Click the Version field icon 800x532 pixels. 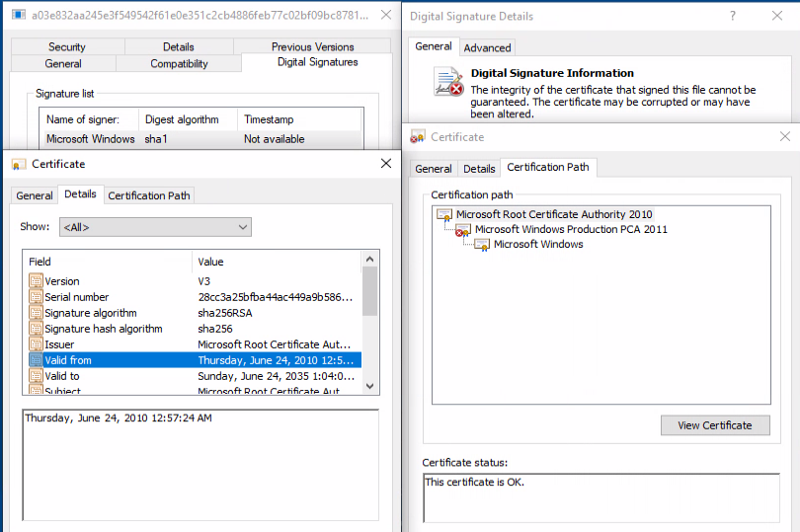(x=36, y=280)
